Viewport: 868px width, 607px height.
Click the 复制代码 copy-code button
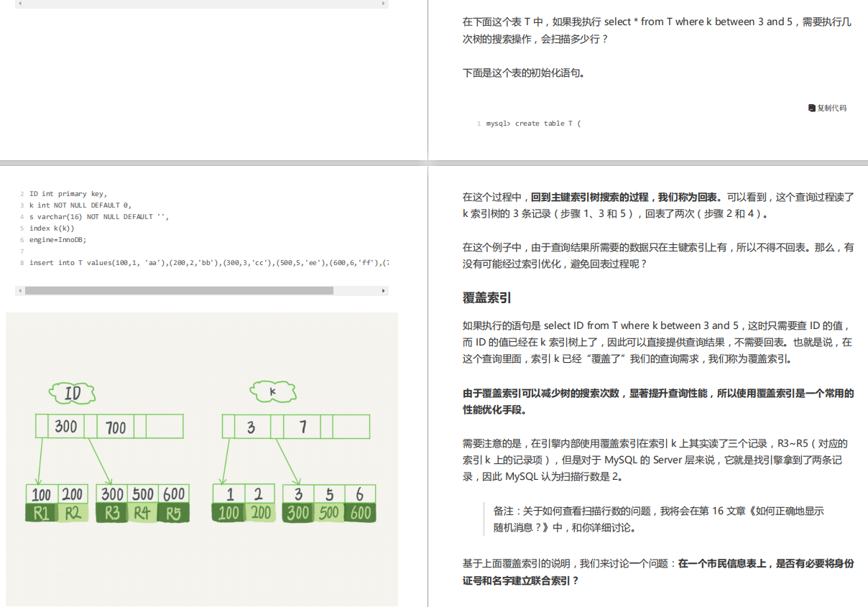[827, 108]
